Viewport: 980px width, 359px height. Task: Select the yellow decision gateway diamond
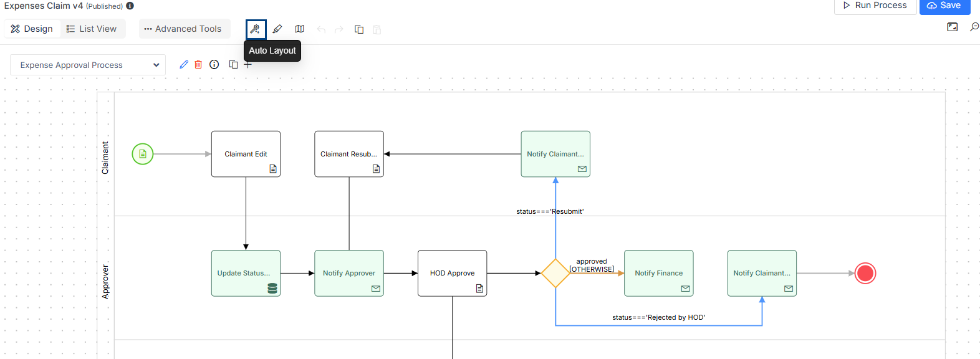point(555,273)
